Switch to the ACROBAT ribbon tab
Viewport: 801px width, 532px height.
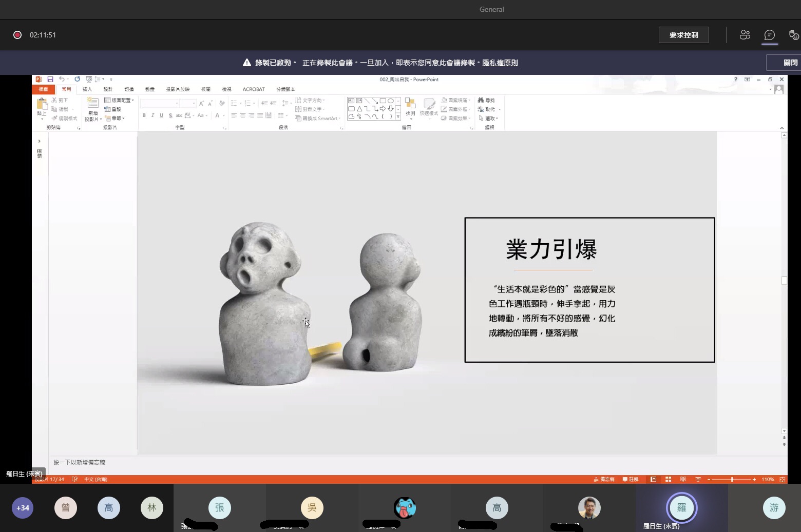pos(254,89)
